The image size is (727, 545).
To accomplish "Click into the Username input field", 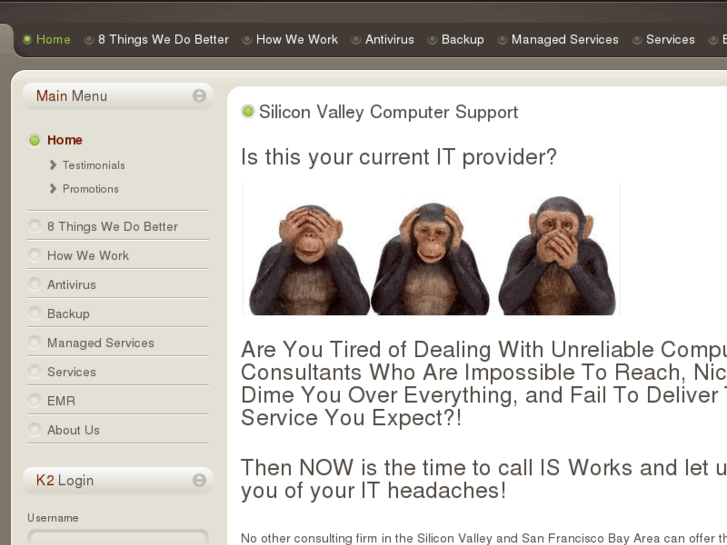I will pos(118,537).
